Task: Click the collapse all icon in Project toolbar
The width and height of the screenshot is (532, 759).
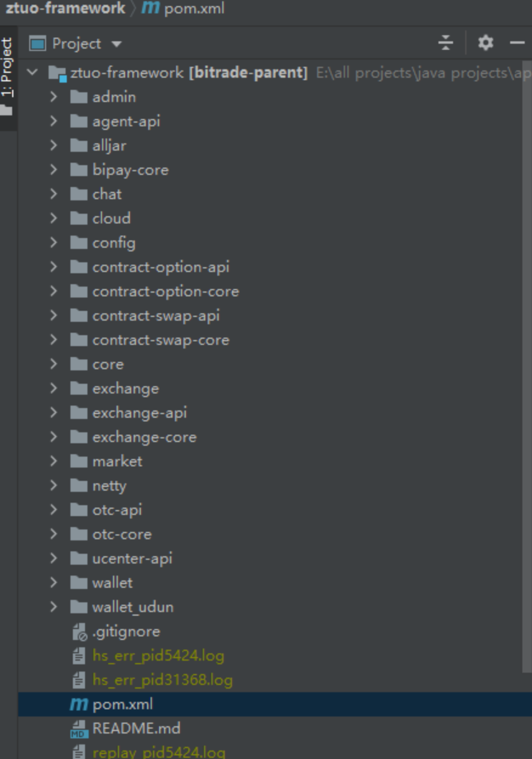Action: coord(446,43)
